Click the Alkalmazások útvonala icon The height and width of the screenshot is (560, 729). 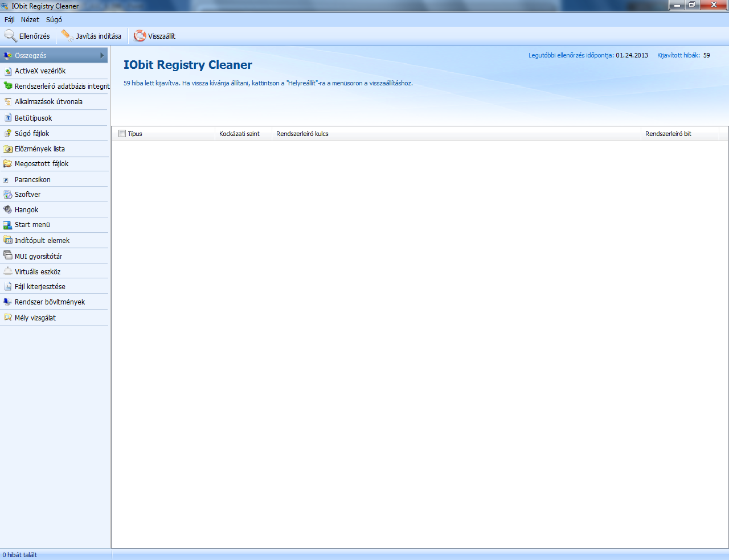click(8, 102)
